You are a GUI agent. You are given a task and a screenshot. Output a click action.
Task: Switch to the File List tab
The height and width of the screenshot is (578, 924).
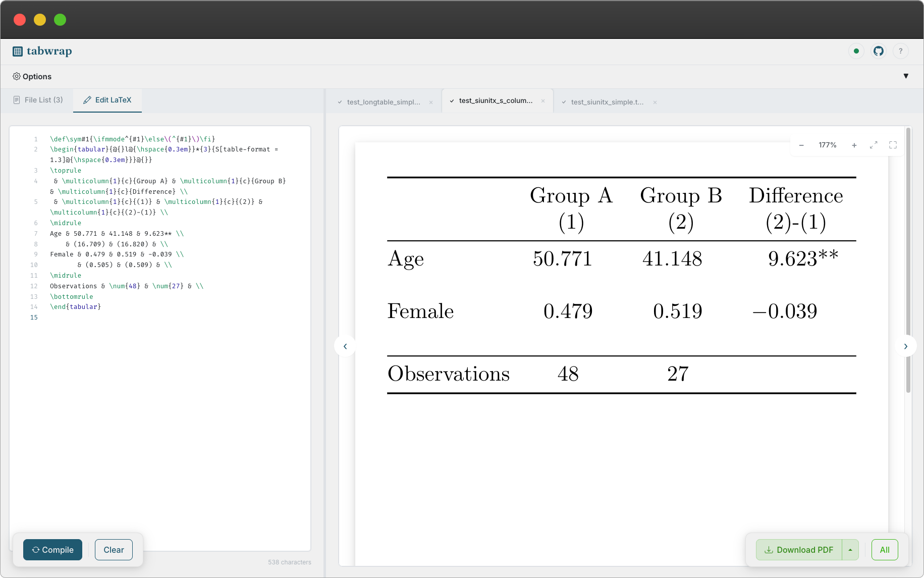[x=38, y=100]
